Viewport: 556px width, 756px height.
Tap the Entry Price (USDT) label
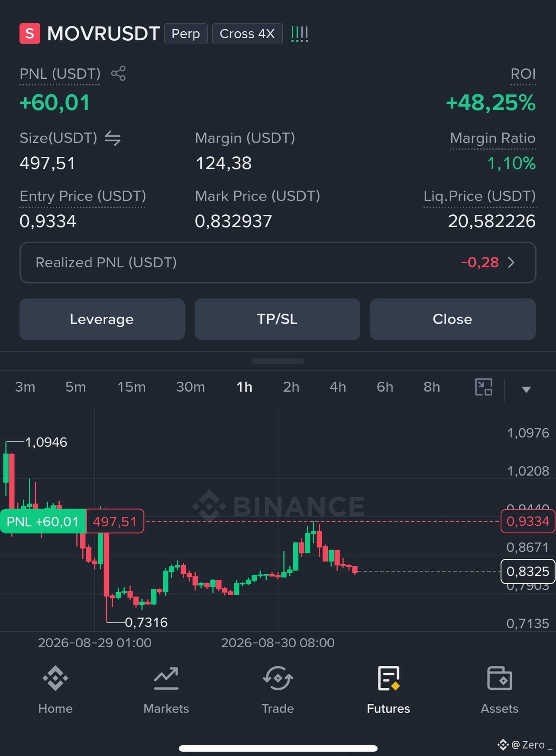pyautogui.click(x=83, y=196)
